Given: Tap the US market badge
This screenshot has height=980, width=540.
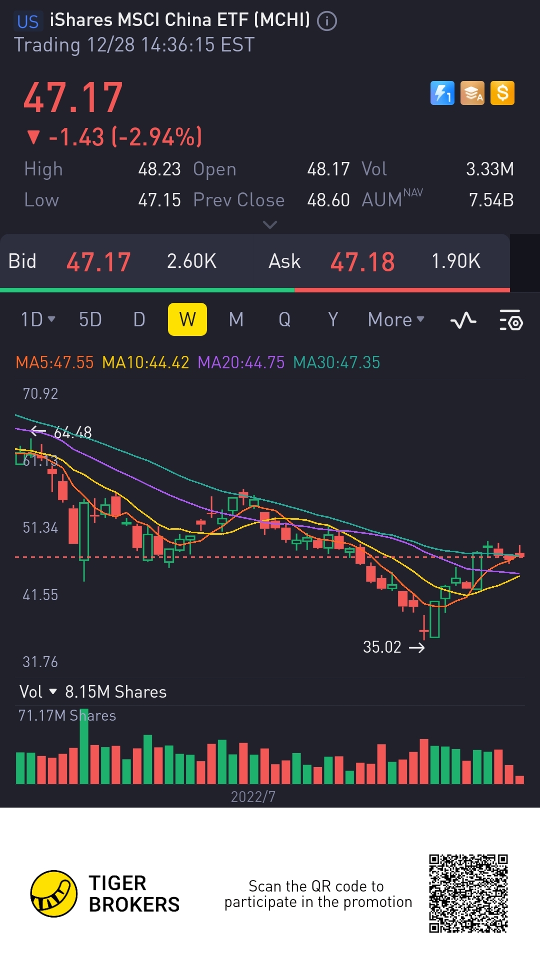Looking at the screenshot, I should [28, 21].
